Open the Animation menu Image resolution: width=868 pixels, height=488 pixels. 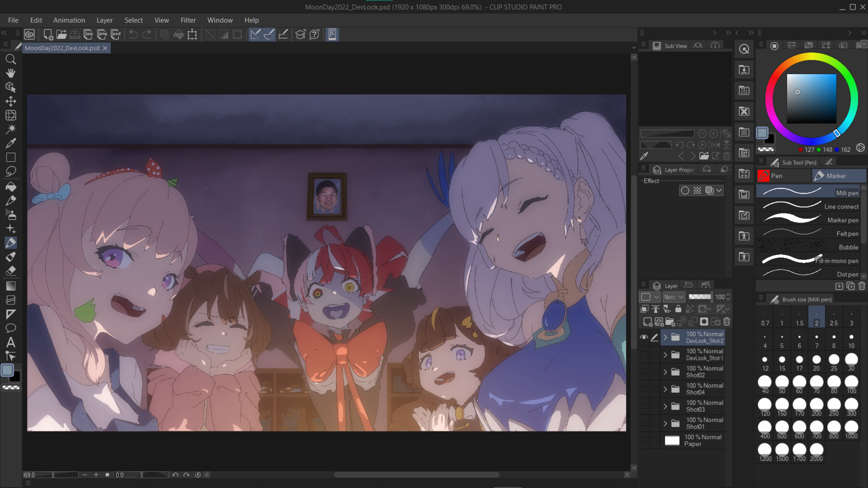click(69, 20)
